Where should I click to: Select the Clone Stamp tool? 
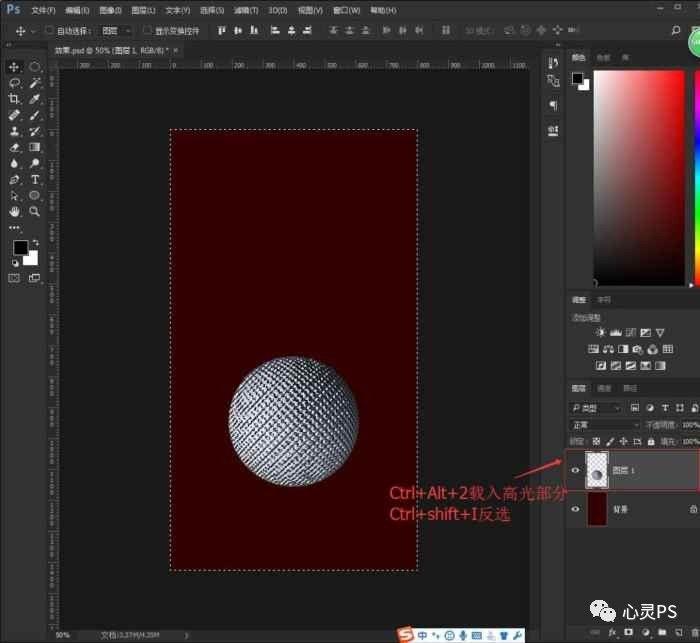pos(14,131)
